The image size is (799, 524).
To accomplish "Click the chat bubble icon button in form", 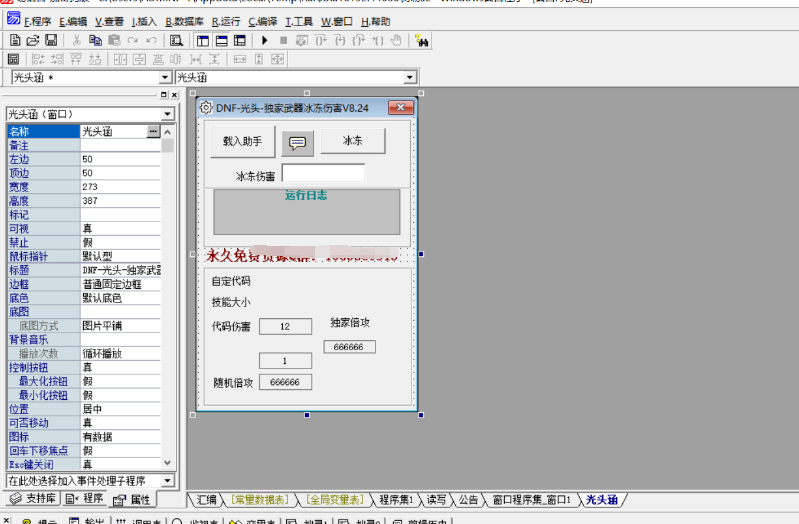I will (x=297, y=143).
